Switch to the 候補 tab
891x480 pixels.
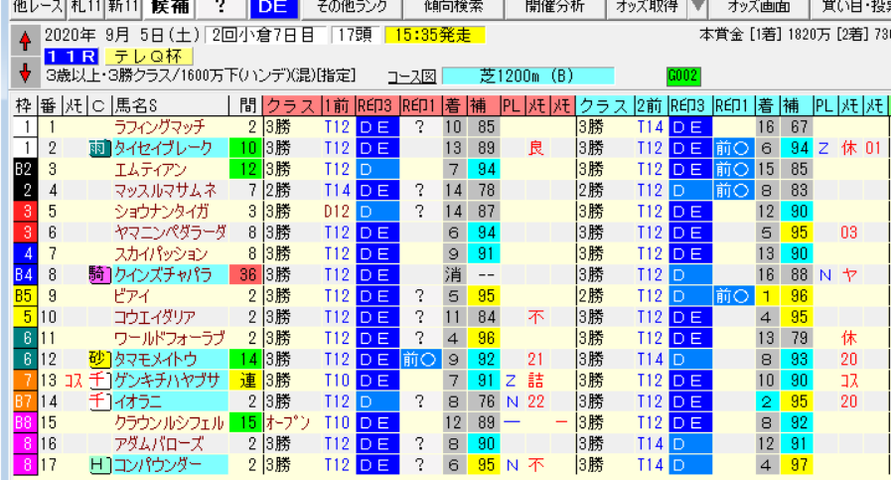point(168,7)
